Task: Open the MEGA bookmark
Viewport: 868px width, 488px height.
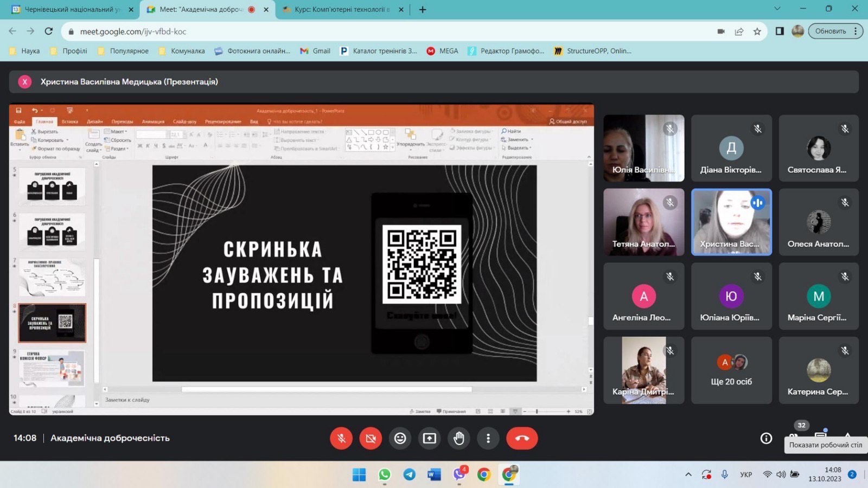Action: [443, 51]
